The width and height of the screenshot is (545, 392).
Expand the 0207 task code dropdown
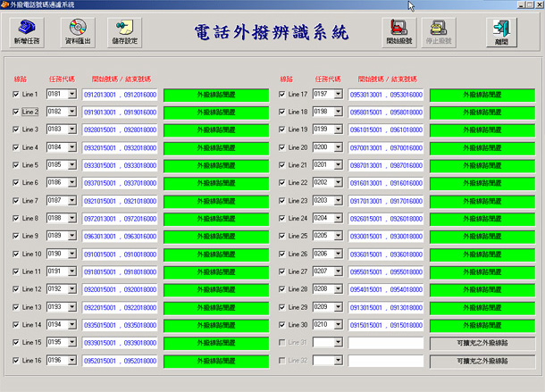click(339, 271)
